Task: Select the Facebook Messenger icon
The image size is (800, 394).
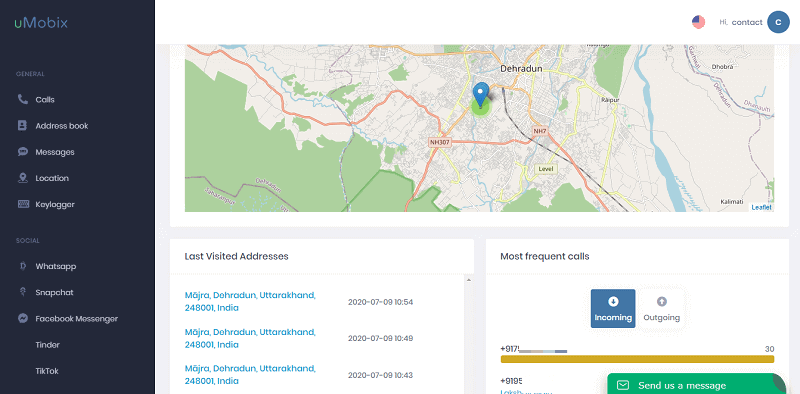Action: pyautogui.click(x=22, y=318)
